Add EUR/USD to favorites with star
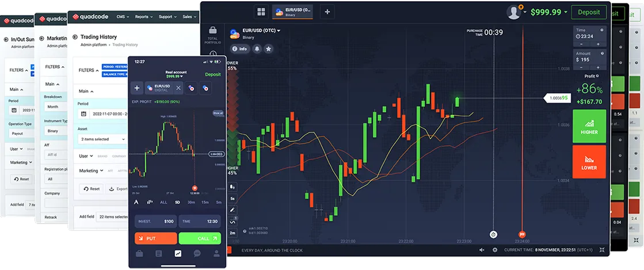 click(269, 49)
